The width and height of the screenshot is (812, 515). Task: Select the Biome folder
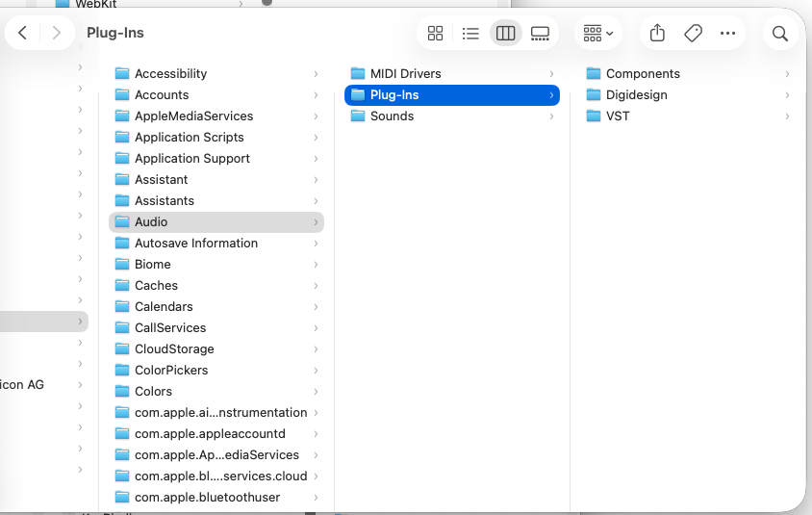point(216,265)
